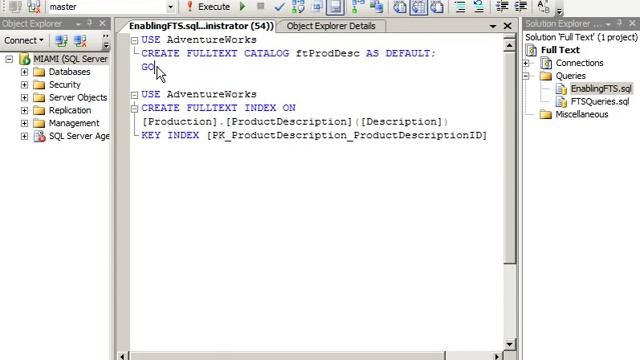The image size is (640, 360).
Task: Toggle the IntelliSense Enabled icon
Action: [335, 7]
